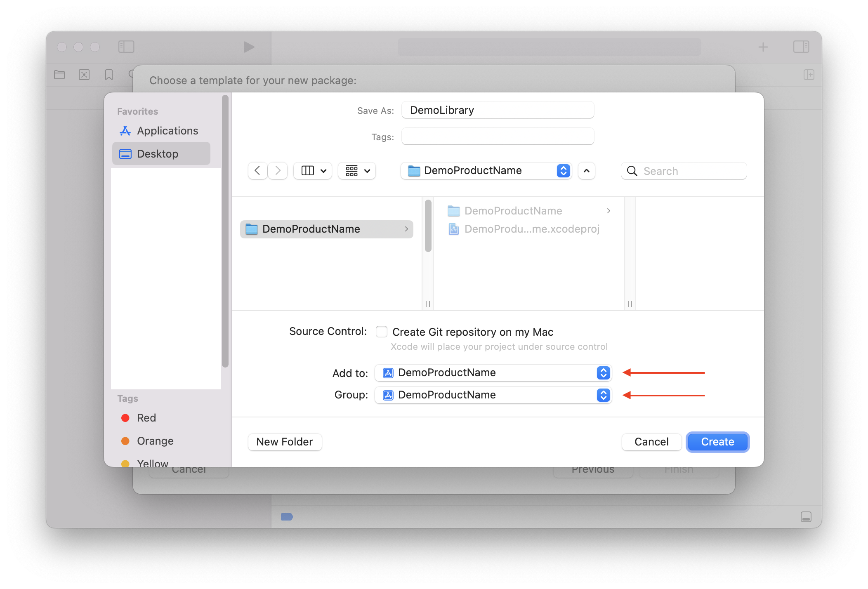This screenshot has height=589, width=868.
Task: Go forward with the right chevron button
Action: click(x=278, y=171)
